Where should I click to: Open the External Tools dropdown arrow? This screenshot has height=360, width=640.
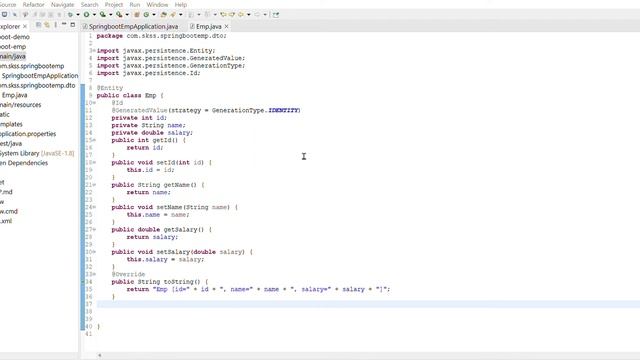127,15
